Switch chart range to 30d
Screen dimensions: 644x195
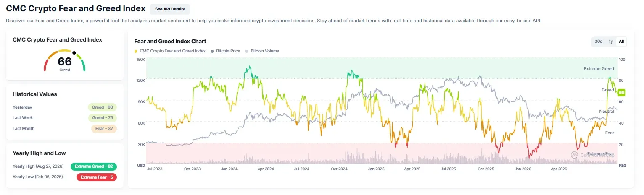pos(599,42)
